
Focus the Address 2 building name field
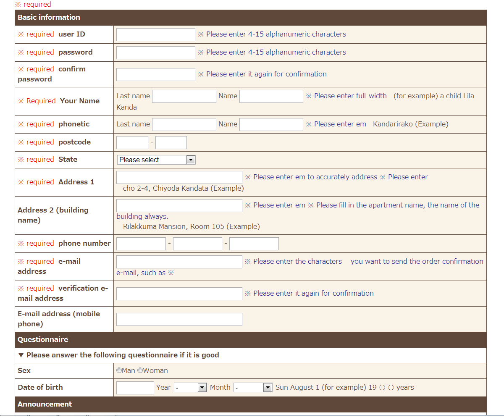[179, 205]
